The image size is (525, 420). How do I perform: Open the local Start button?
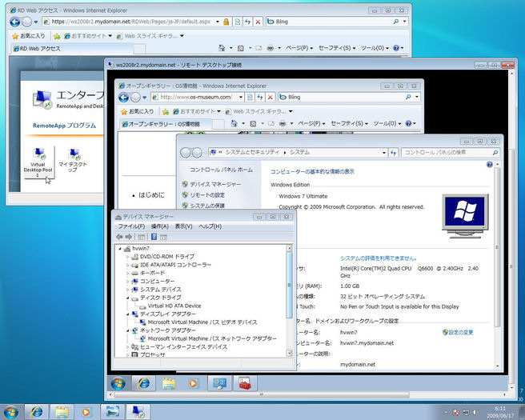coord(10,412)
